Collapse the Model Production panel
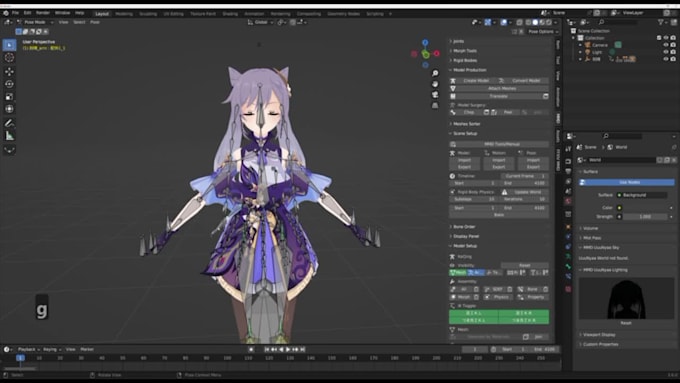This screenshot has height=383, width=680. coord(470,70)
